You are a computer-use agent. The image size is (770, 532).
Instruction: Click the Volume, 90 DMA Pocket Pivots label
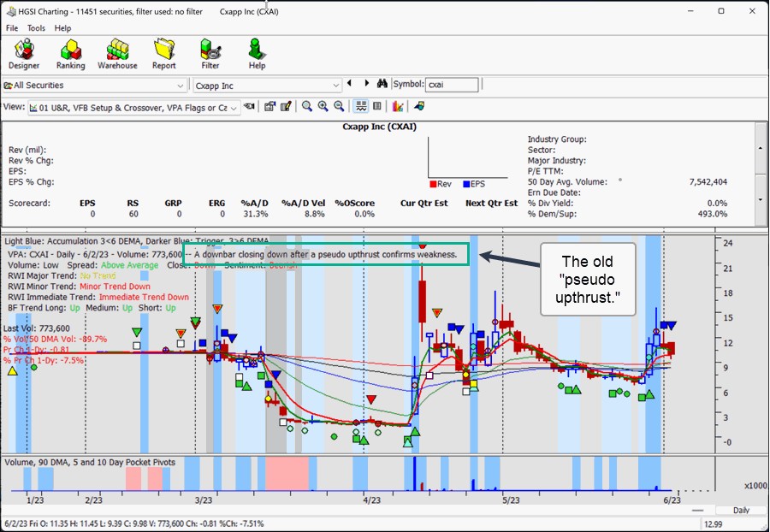coord(90,463)
